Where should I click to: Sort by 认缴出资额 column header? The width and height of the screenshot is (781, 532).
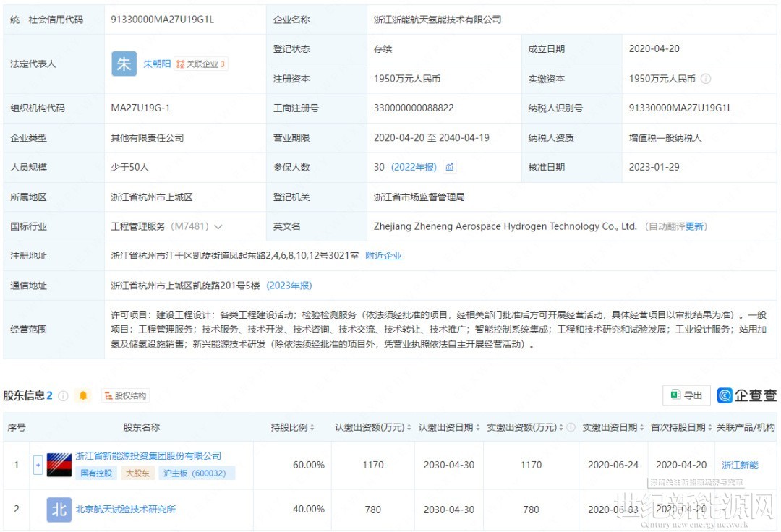pyautogui.click(x=372, y=427)
